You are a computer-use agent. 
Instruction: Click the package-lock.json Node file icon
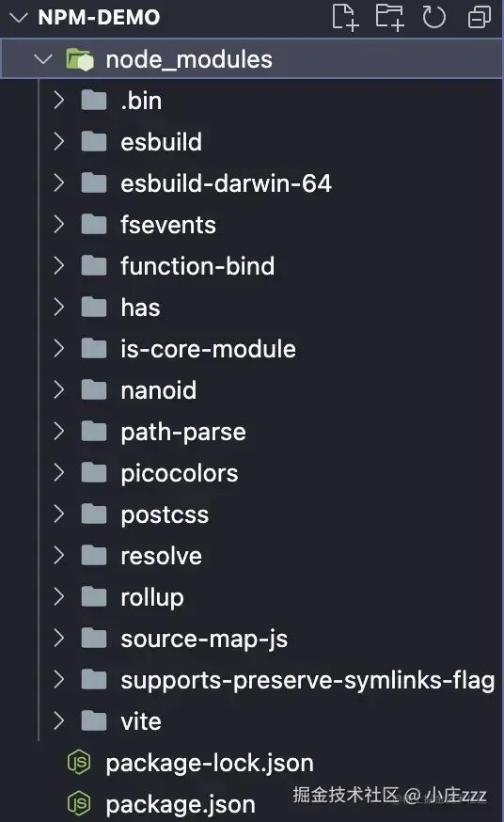pos(79,762)
